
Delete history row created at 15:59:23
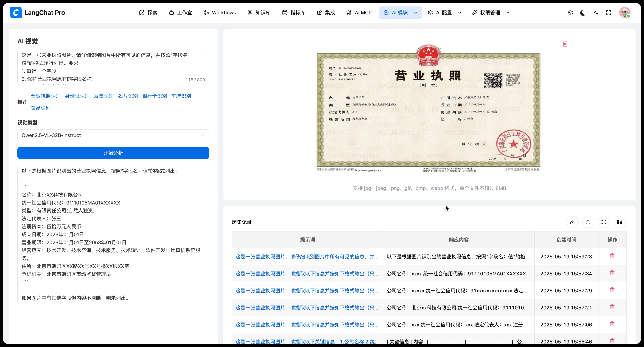pos(612,256)
